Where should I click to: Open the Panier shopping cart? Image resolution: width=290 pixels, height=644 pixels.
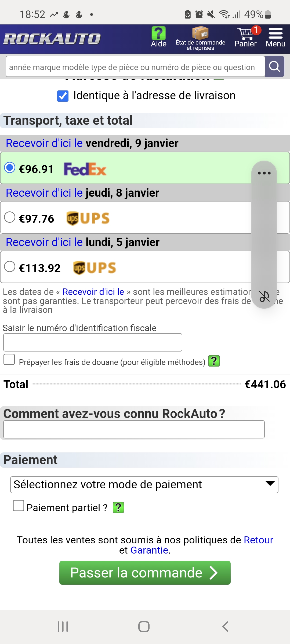[x=245, y=37]
